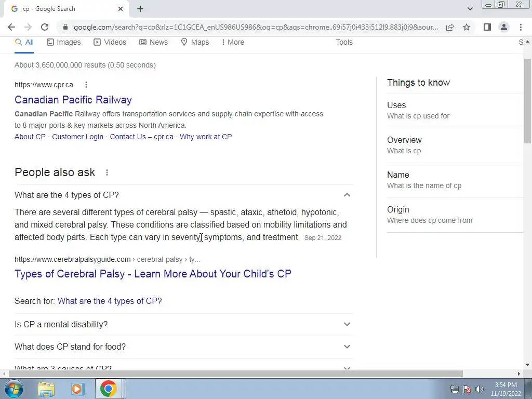Click 'https://www.cpr.ca' URL text
Screen dimensions: 532x399
point(44,85)
